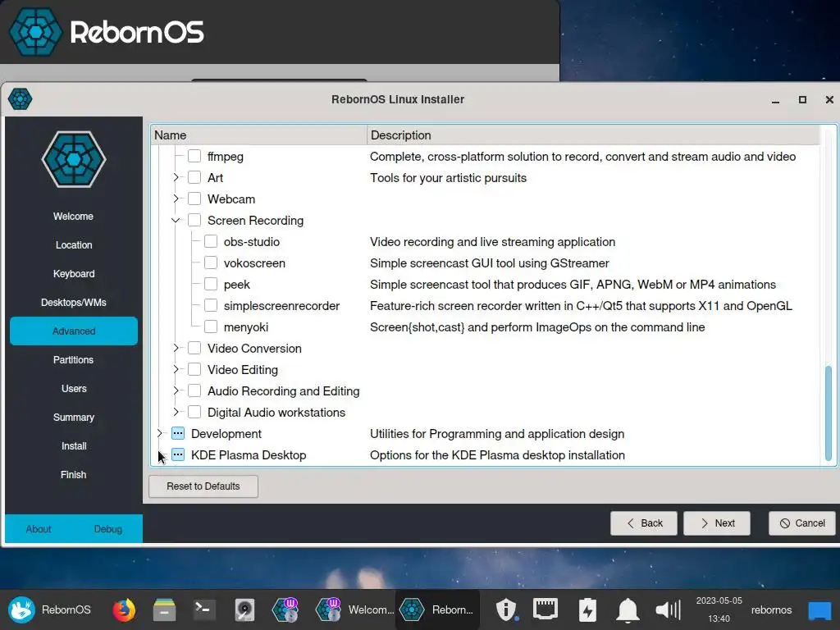Check simplescreenrecorder package
Image resolution: width=840 pixels, height=630 pixels.
coord(211,305)
